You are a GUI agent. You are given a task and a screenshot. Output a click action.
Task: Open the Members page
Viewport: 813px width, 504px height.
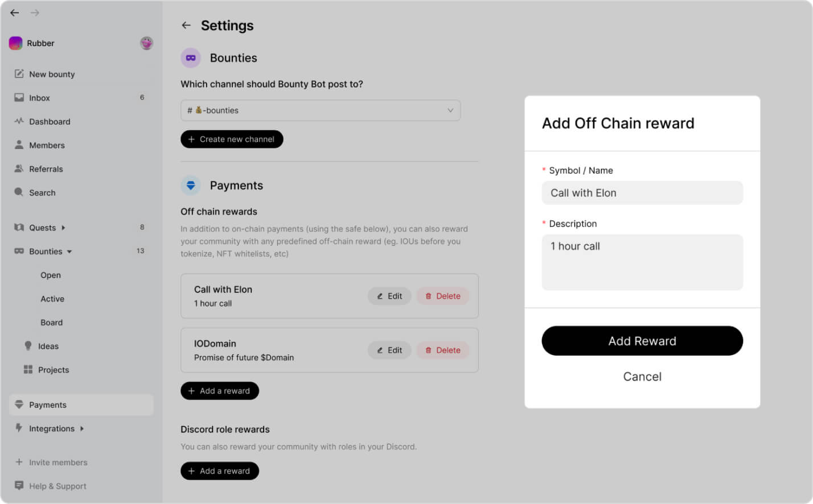[x=47, y=145]
